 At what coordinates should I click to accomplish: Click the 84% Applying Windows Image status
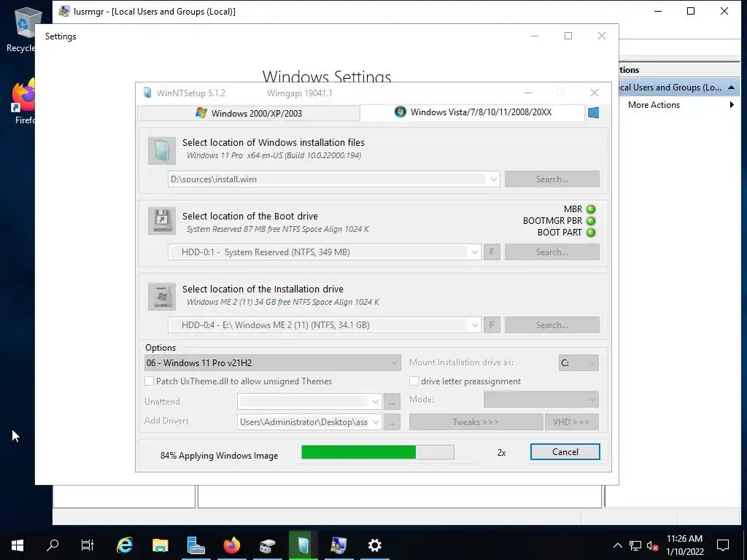219,456
